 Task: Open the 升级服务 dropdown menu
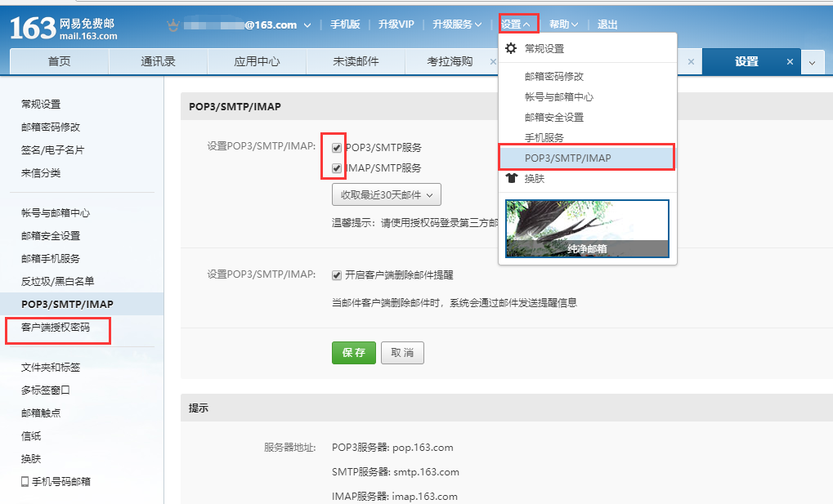(x=457, y=25)
